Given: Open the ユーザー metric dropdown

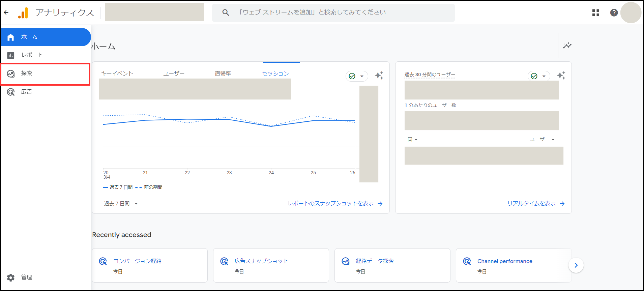Looking at the screenshot, I should (542, 139).
